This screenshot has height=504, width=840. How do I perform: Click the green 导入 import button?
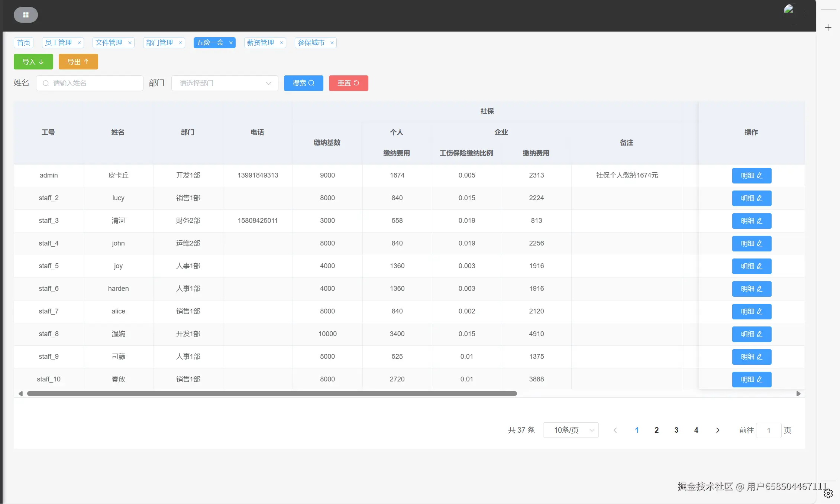33,62
